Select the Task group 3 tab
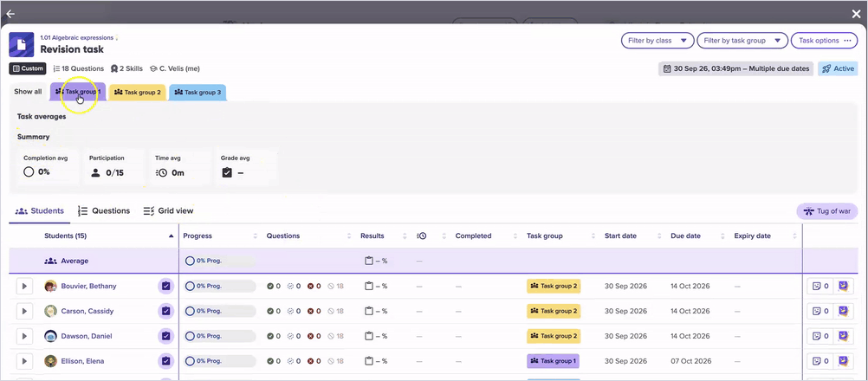The image size is (868, 381). coord(198,93)
